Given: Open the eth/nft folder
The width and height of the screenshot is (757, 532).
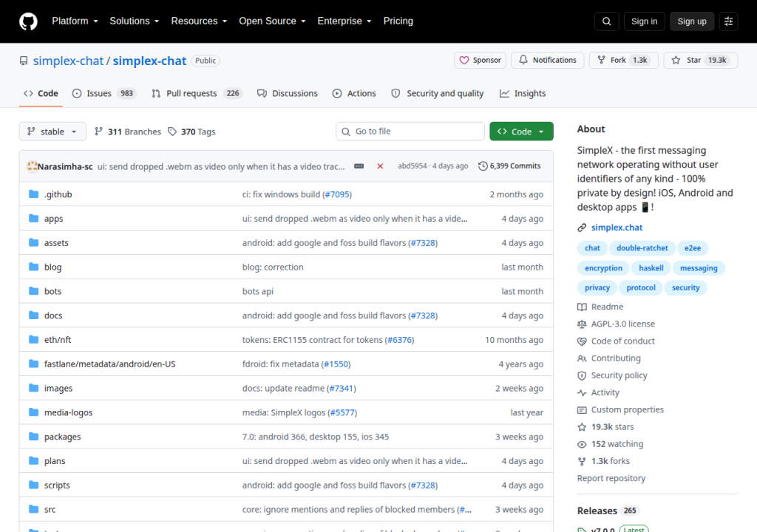Looking at the screenshot, I should click(58, 340).
